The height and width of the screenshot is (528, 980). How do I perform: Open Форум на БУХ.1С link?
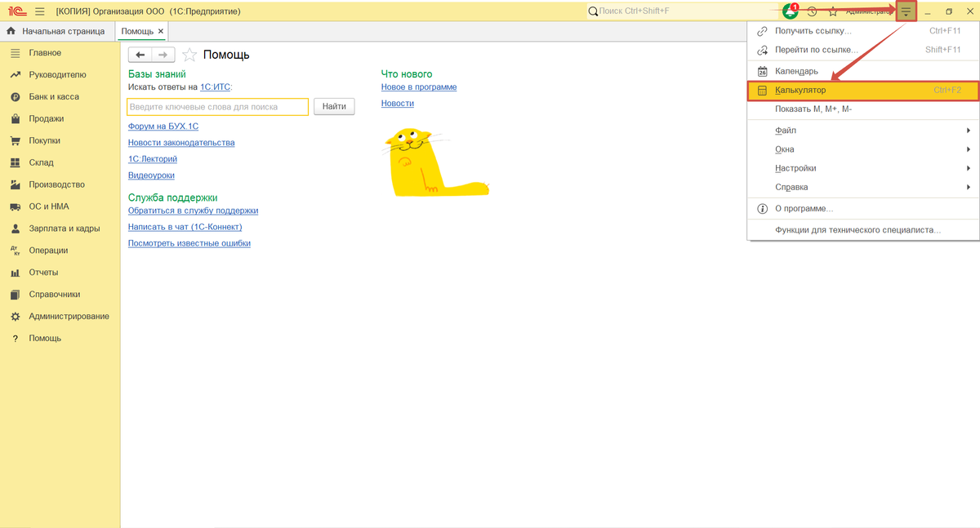pos(163,126)
